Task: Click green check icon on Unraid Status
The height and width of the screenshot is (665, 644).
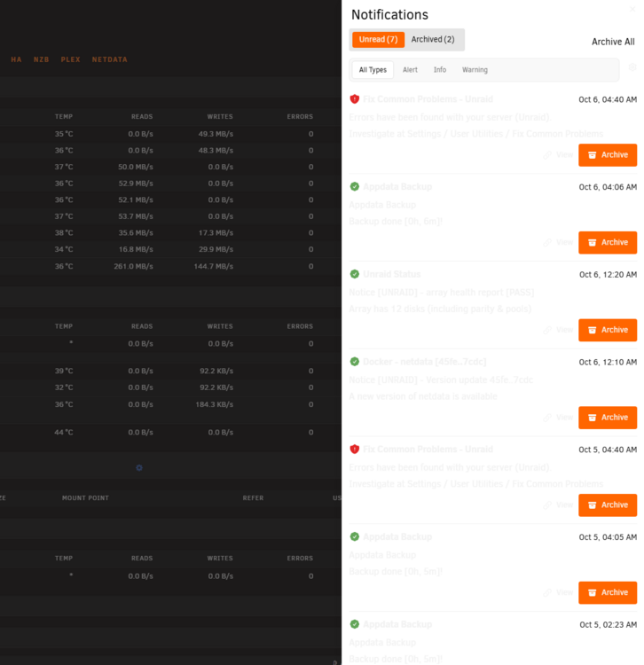Action: 355,274
